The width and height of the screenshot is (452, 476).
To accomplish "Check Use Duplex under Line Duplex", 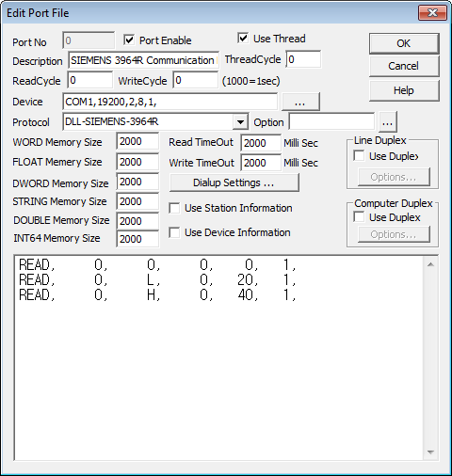I will point(359,156).
